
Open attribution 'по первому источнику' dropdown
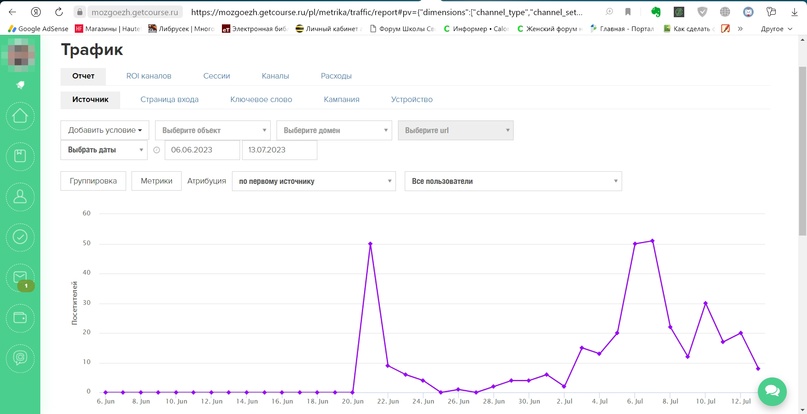pos(313,181)
